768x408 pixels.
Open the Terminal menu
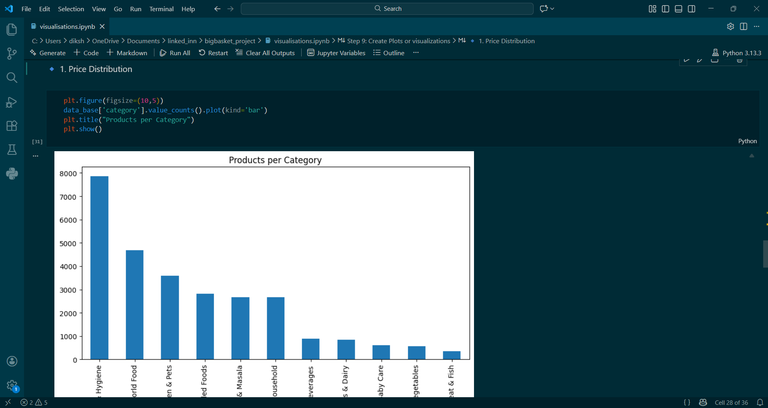[161, 9]
